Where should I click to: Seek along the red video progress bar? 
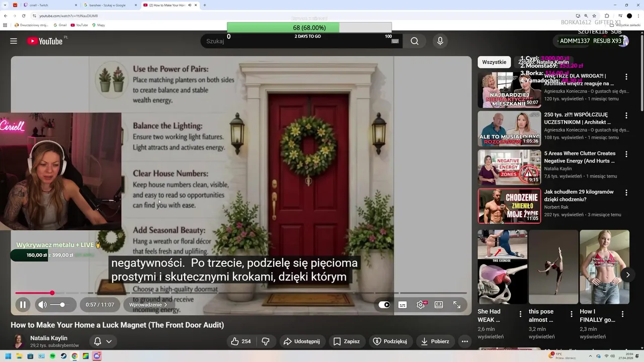click(x=242, y=293)
